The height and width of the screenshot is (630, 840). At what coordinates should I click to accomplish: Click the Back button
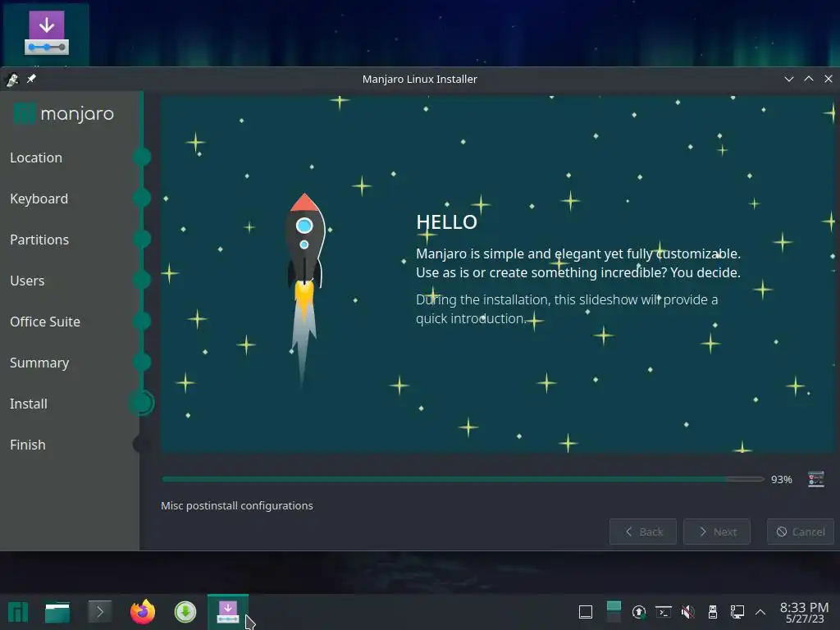click(x=643, y=532)
